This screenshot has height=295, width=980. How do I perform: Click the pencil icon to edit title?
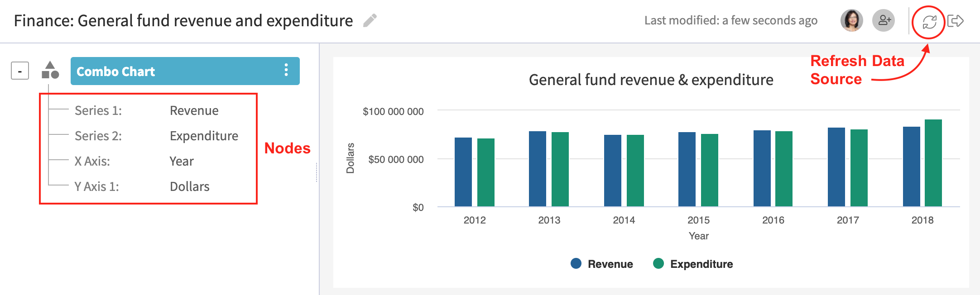[x=370, y=20]
